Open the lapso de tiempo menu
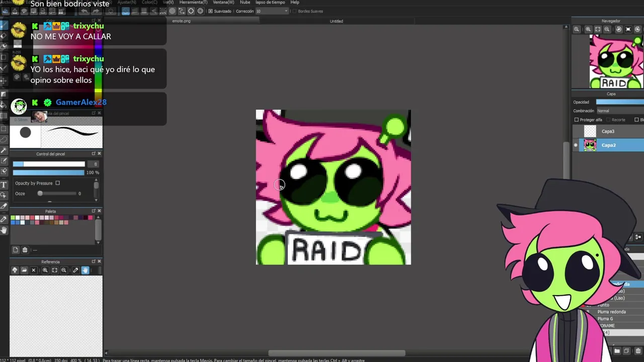Image resolution: width=644 pixels, height=362 pixels. tap(270, 3)
